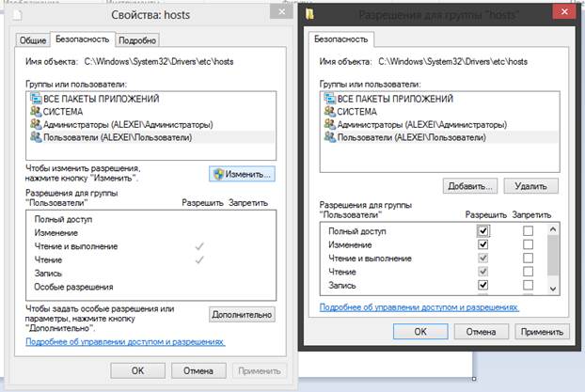Click Пользователи group icon in Properties window
585x392 pixels.
(35, 137)
